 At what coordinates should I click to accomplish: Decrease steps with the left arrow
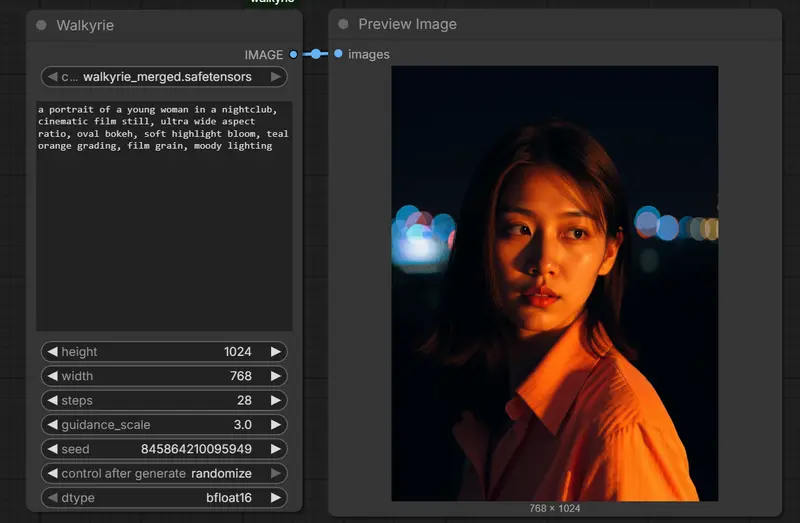click(x=52, y=401)
